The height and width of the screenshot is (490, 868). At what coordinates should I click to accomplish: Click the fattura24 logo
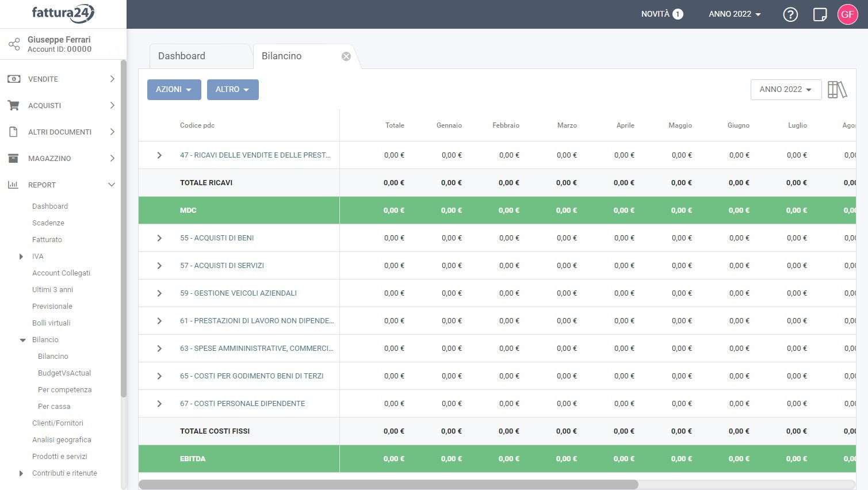point(63,13)
